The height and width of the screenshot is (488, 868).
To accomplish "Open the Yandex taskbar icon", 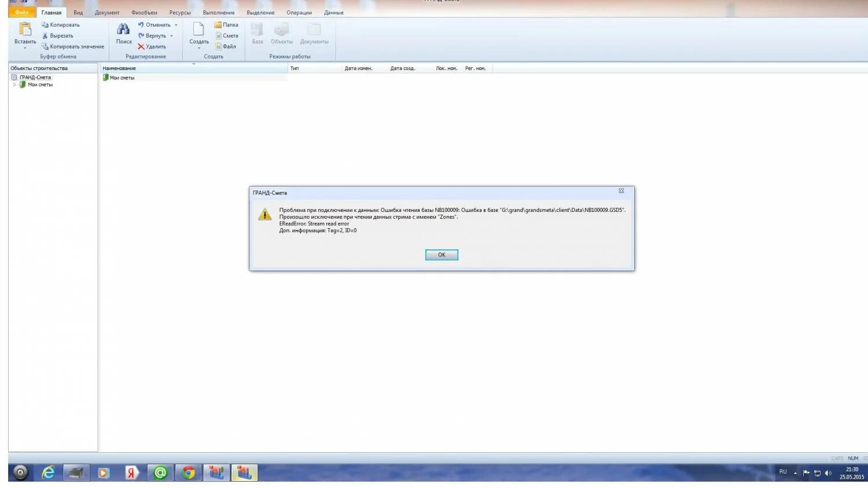I will coord(131,473).
